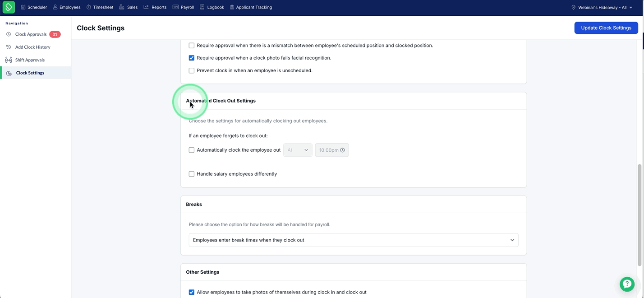Image resolution: width=644 pixels, height=298 pixels.
Task: Uncheck approval when photo fails facial recognition
Action: (192, 58)
